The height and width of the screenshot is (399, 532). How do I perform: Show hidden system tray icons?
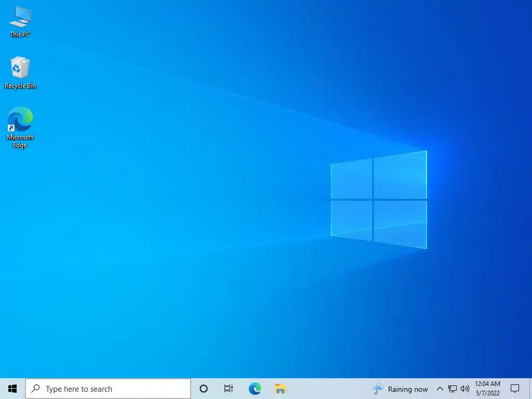click(x=440, y=389)
